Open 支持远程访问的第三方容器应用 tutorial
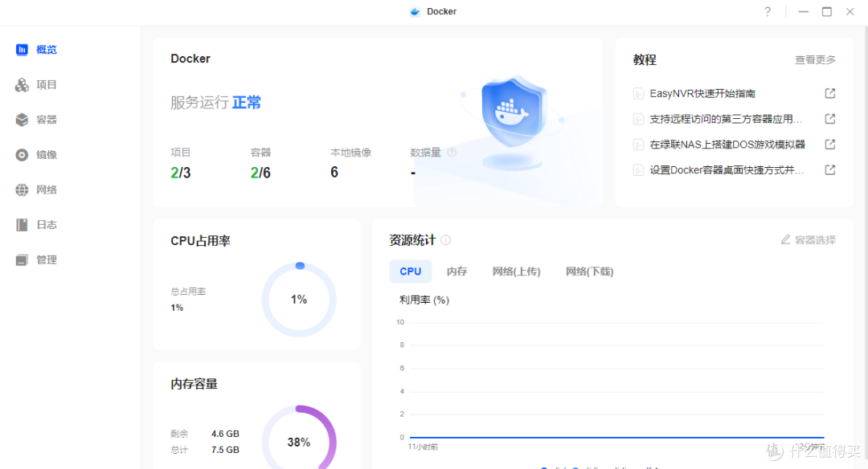The image size is (868, 469). [726, 119]
